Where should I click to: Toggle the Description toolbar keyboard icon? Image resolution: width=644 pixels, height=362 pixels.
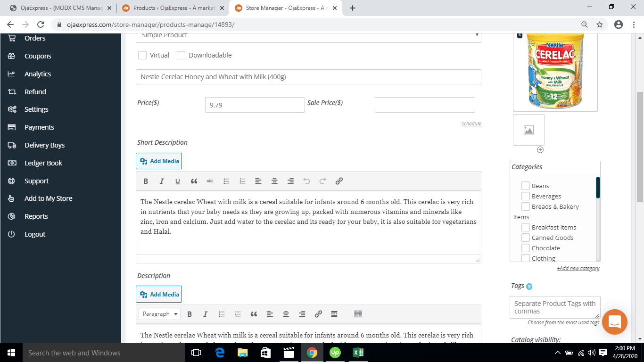click(358, 314)
